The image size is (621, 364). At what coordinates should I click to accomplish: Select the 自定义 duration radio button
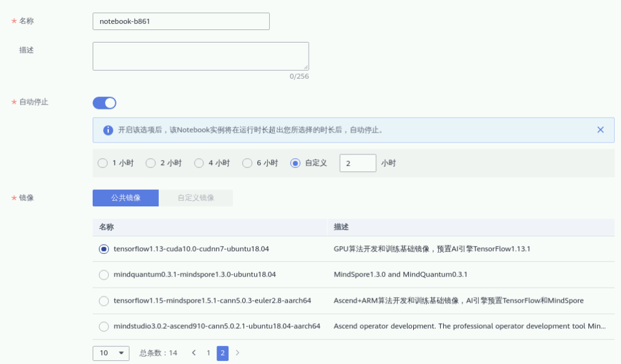pos(295,163)
